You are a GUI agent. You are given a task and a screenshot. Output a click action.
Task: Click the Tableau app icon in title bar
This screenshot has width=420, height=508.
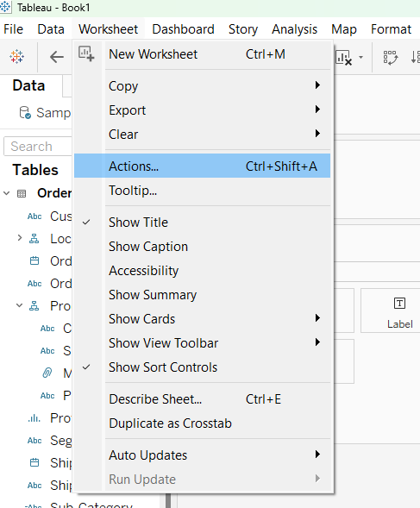(5, 7)
